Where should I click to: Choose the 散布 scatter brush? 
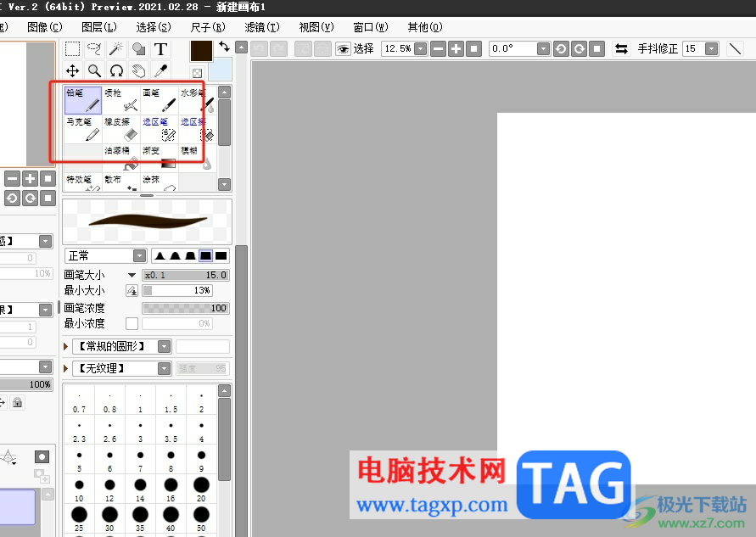coord(121,182)
